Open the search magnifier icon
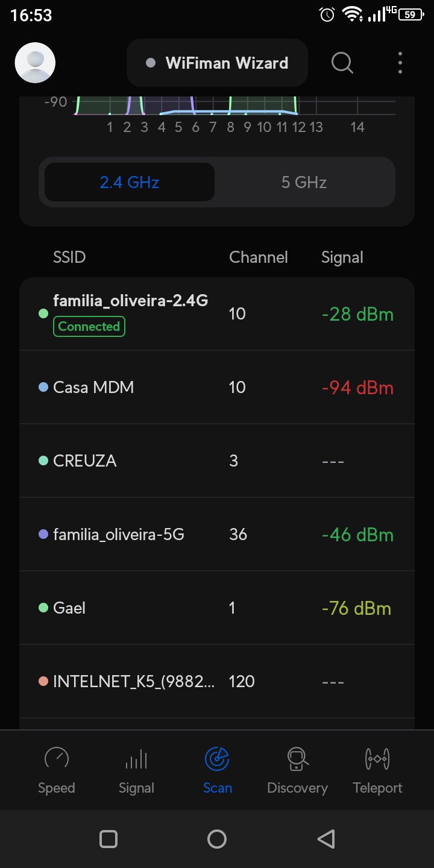The image size is (434, 868). pos(342,63)
